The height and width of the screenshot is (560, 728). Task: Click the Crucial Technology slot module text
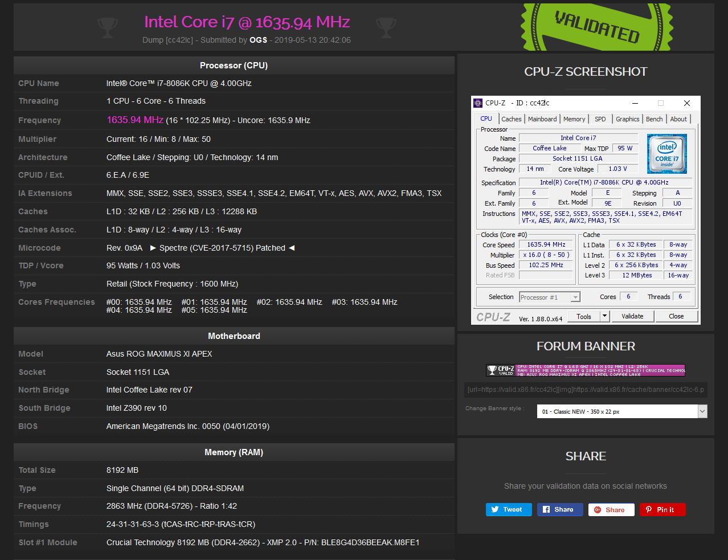[263, 542]
